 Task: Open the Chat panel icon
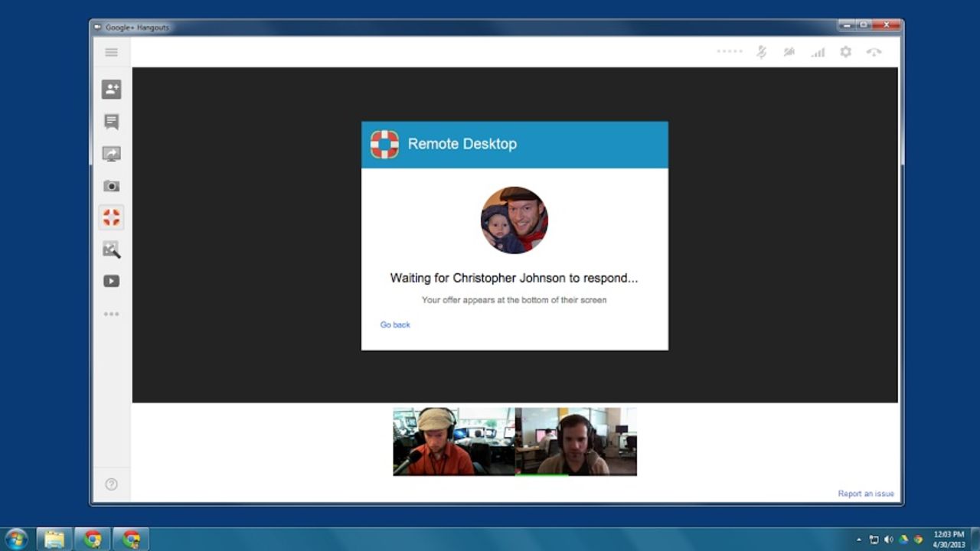click(x=111, y=121)
